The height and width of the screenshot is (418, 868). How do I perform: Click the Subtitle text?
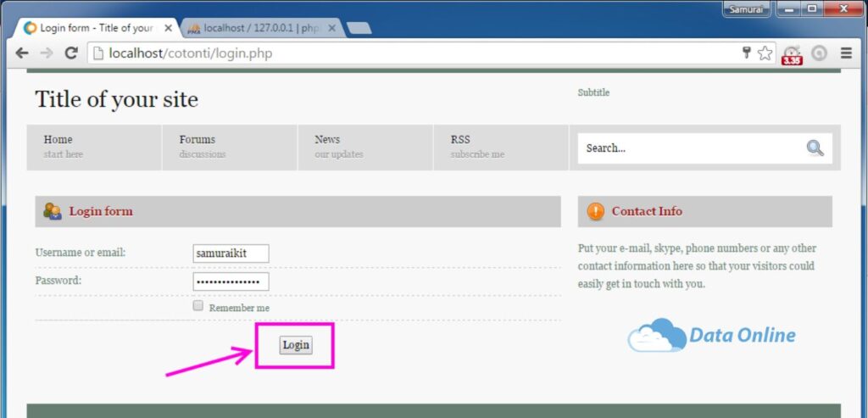pos(593,92)
